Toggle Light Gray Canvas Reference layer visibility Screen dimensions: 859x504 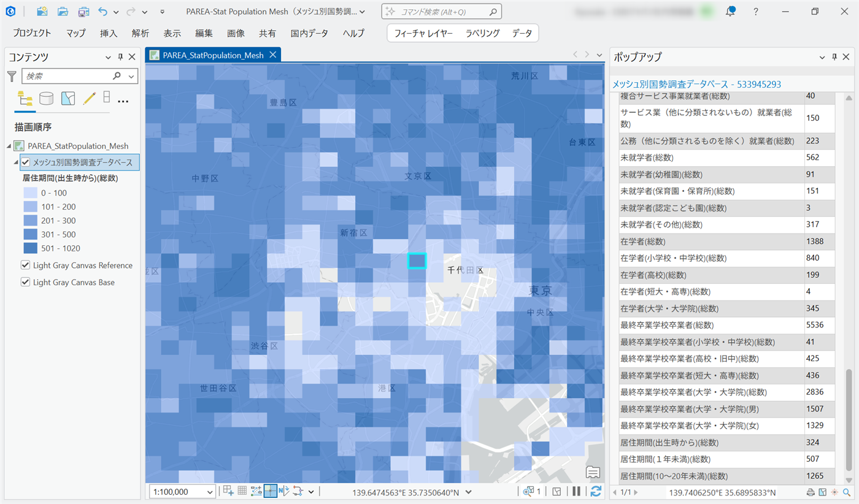(x=26, y=265)
